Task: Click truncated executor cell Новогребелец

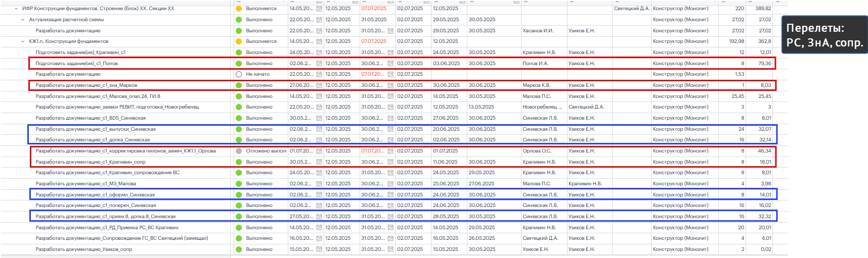Action: click(542, 107)
